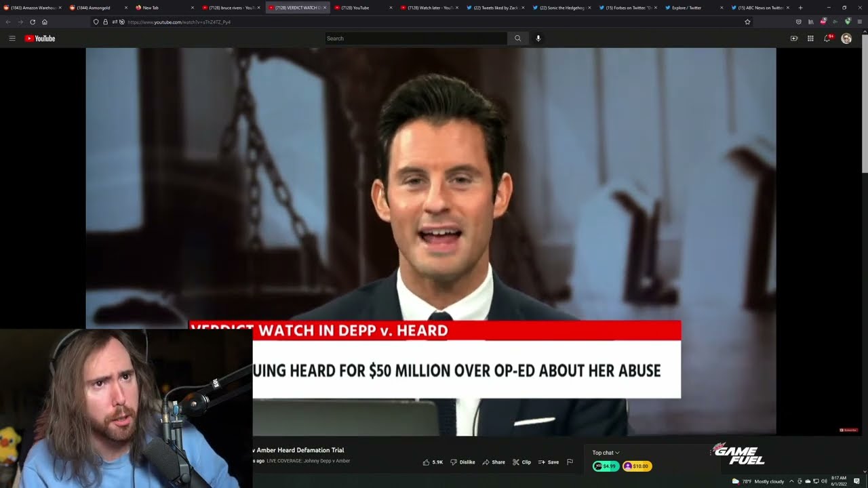Open browser application menu icon
868x488 pixels.
[x=860, y=22]
